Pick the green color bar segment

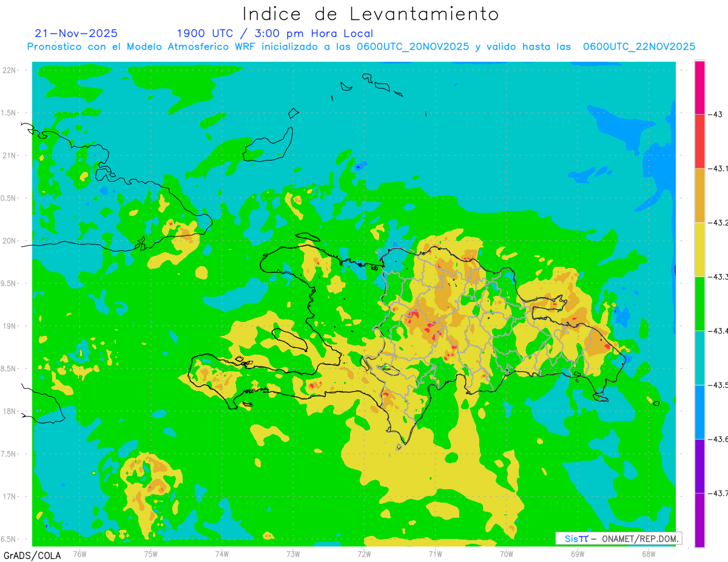click(x=699, y=303)
